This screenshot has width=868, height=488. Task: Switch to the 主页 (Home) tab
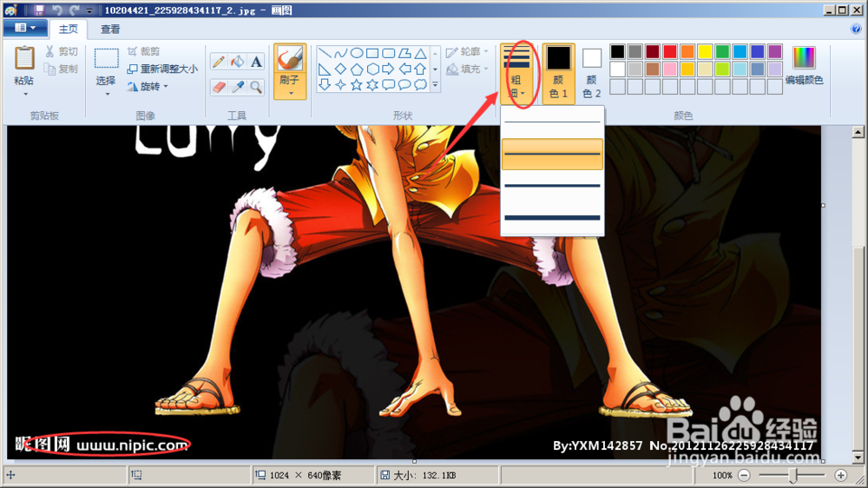(x=69, y=30)
